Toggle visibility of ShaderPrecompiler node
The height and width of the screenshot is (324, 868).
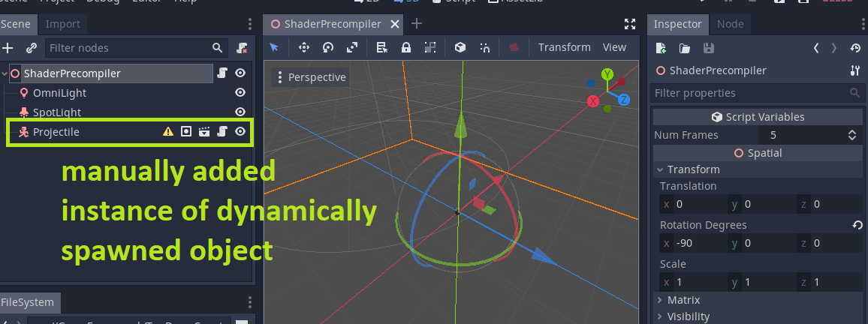[x=240, y=73]
